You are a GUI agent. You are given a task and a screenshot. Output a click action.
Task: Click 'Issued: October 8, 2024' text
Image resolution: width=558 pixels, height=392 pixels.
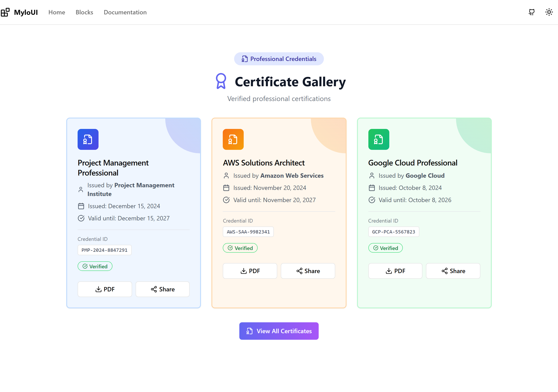click(410, 188)
